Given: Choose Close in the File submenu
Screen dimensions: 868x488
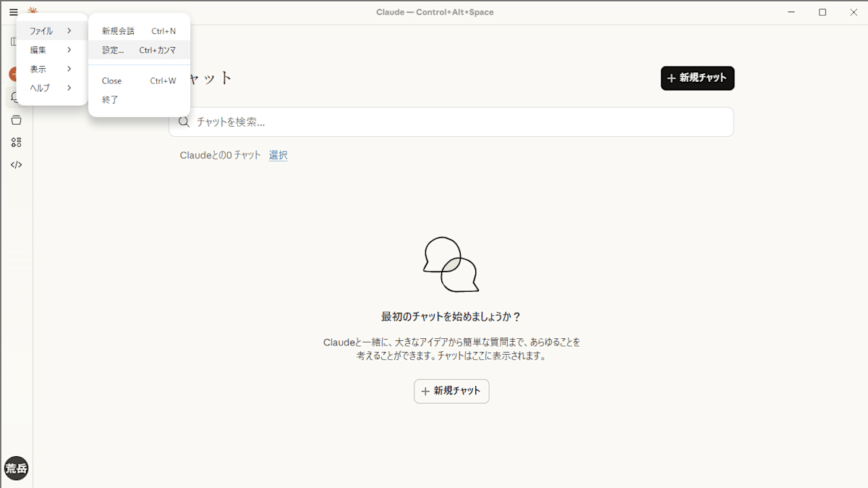Looking at the screenshot, I should (139, 80).
